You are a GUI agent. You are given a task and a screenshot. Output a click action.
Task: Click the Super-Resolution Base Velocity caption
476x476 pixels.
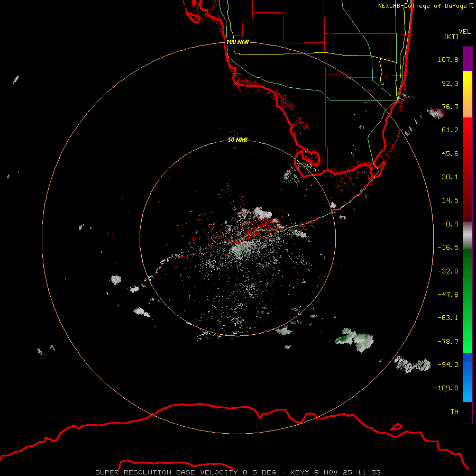click(x=237, y=472)
